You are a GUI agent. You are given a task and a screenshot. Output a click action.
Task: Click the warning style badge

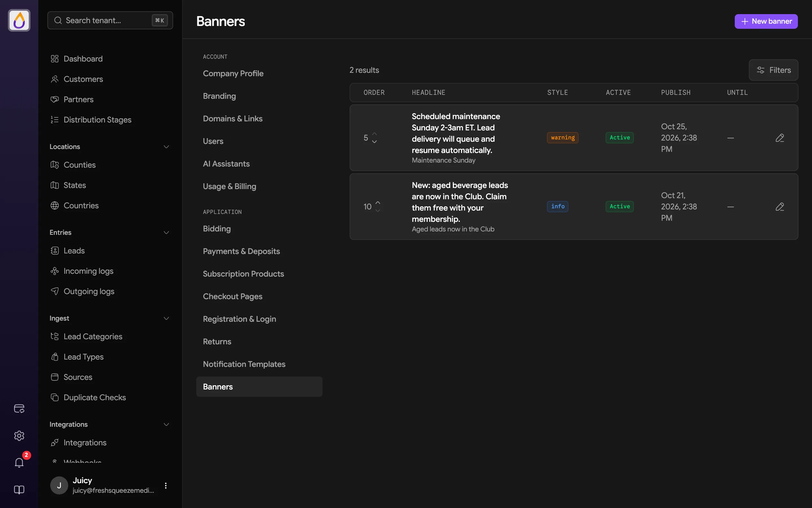click(563, 138)
